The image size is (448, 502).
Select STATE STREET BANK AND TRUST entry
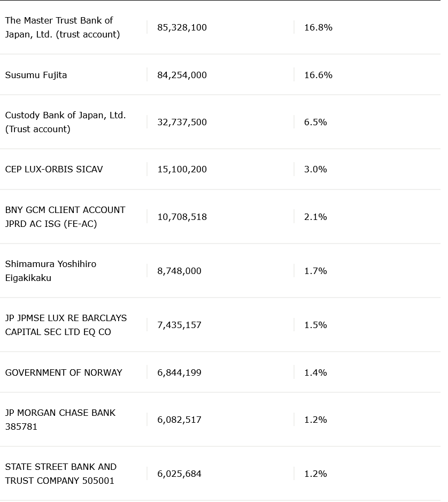click(x=61, y=474)
